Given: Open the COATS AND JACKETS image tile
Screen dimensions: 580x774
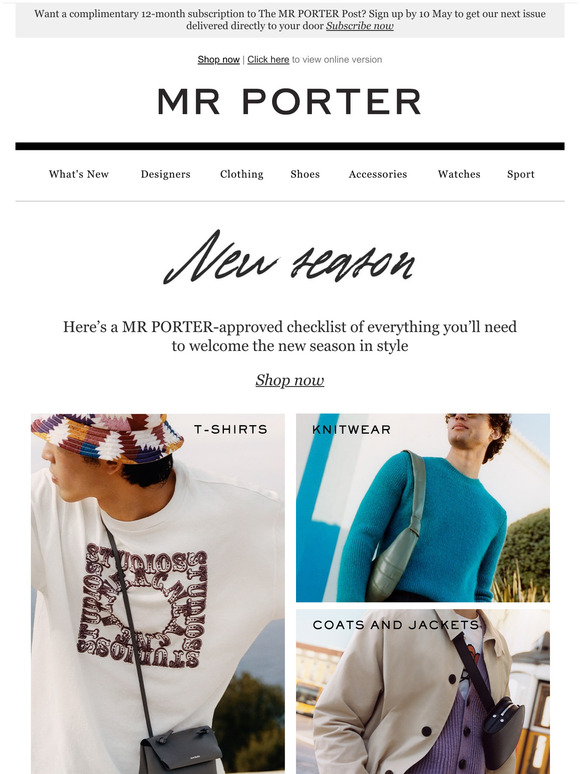Looking at the screenshot, I should click(423, 692).
